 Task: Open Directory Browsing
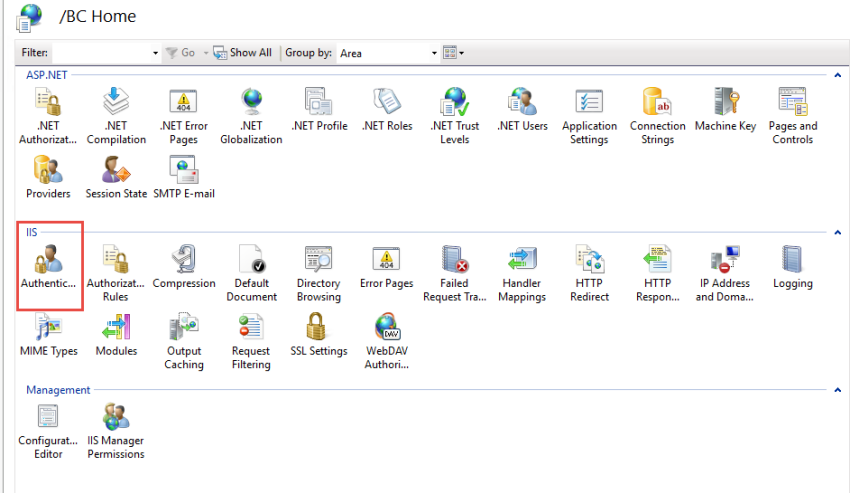point(319,273)
